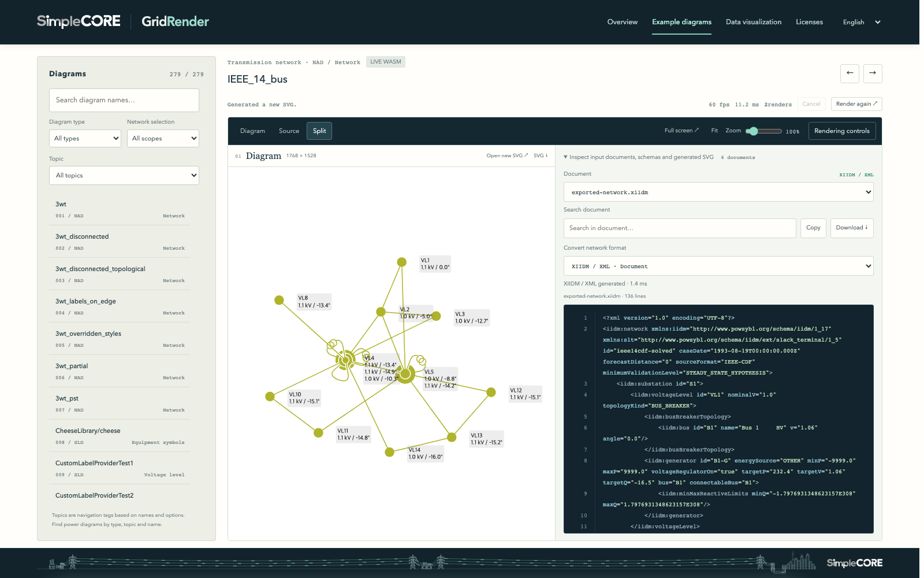This screenshot has height=578, width=924.
Task: Click the VL8 node circle
Action: 279,300
